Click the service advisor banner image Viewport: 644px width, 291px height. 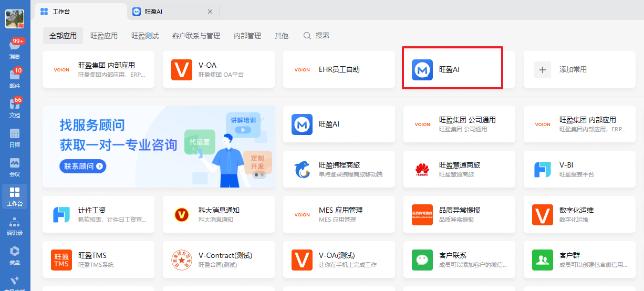coord(159,147)
